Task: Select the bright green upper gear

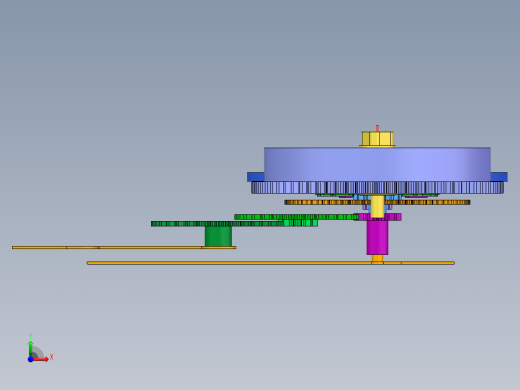Action: 296,217
